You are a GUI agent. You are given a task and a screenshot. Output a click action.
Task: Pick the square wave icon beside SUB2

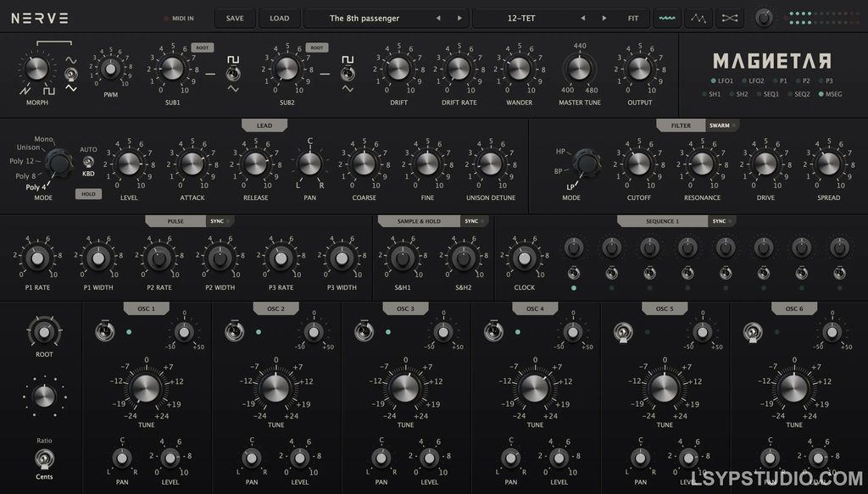(x=348, y=60)
